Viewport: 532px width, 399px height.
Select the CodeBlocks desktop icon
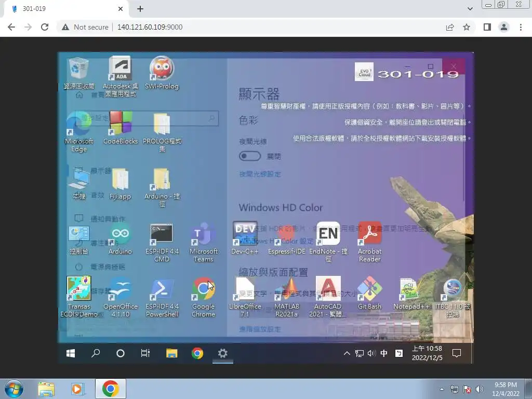click(121, 128)
